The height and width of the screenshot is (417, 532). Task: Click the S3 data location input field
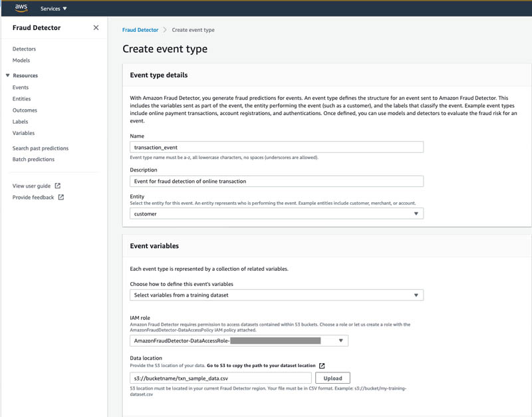[x=221, y=378]
